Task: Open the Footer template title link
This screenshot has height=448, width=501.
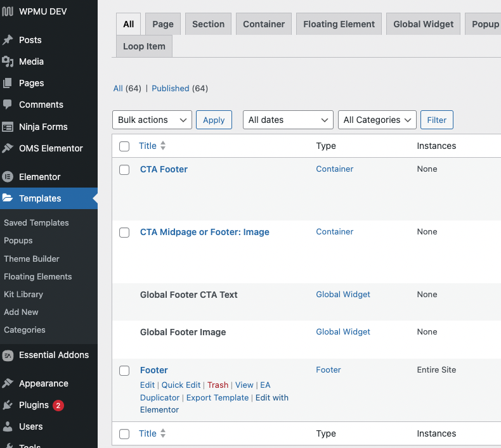Action: point(153,370)
